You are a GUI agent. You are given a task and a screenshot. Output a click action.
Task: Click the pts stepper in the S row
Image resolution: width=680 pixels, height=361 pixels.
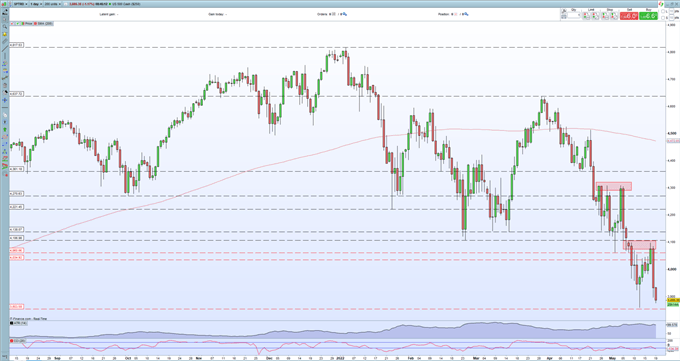[x=672, y=18]
